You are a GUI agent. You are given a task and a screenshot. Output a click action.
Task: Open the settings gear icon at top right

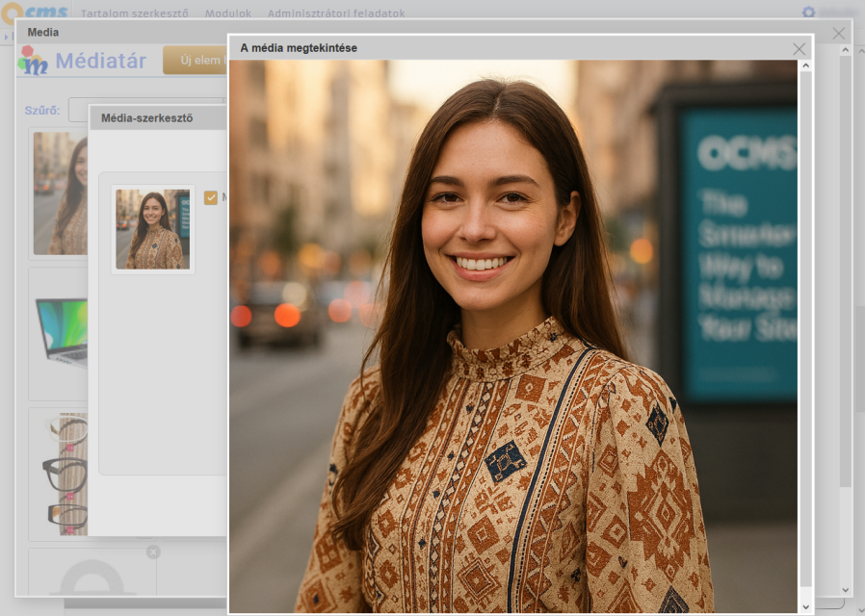[809, 13]
